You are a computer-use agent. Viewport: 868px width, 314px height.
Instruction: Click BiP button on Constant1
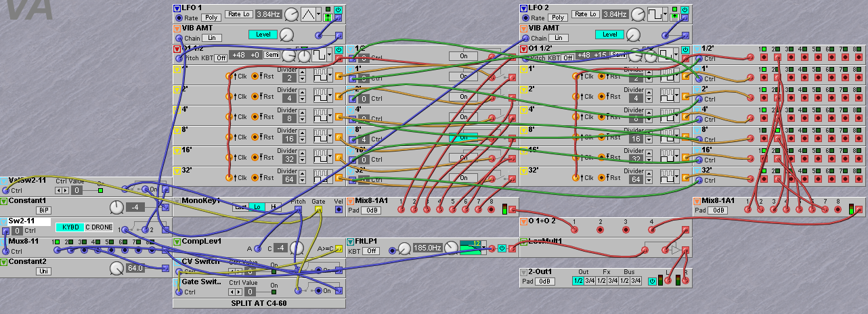click(x=44, y=210)
